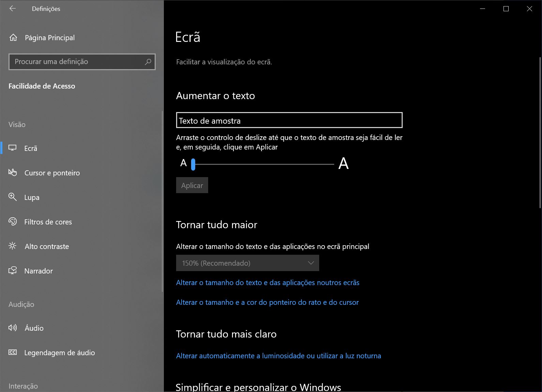Open Cursor e ponteiro icon
This screenshot has height=392, width=542.
tap(13, 173)
